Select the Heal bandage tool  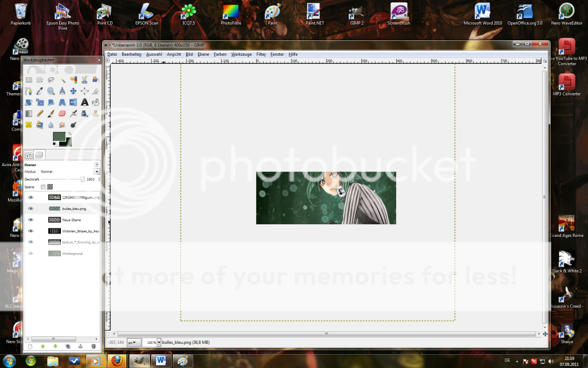coord(29,125)
